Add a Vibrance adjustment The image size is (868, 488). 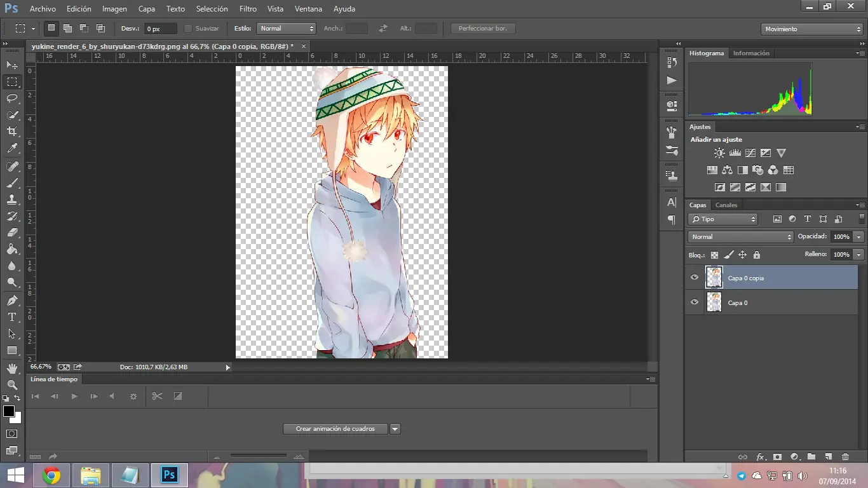pyautogui.click(x=782, y=153)
